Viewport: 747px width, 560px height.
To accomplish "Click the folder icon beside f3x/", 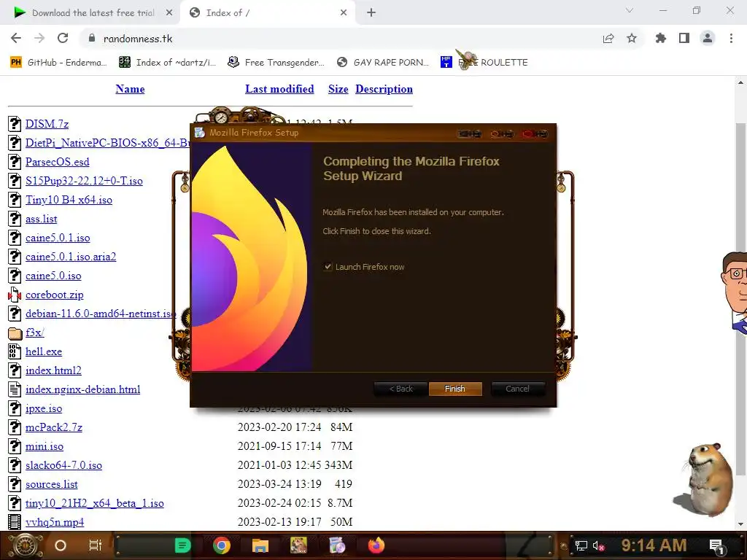I will click(15, 332).
